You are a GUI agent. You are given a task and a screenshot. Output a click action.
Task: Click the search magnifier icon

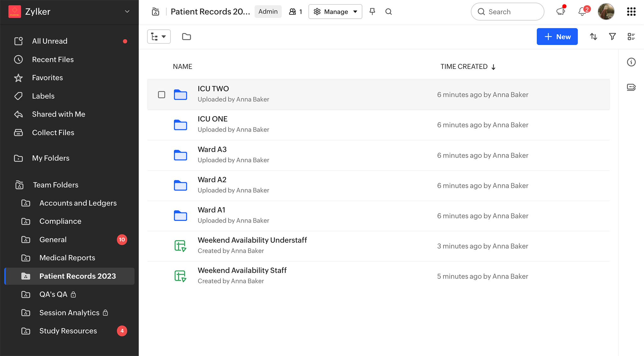[x=388, y=12]
